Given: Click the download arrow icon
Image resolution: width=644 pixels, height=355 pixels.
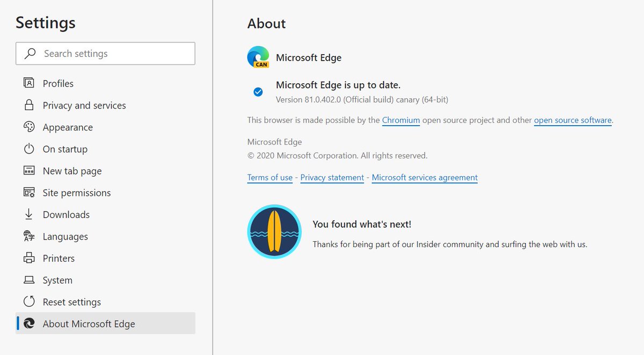Looking at the screenshot, I should (x=29, y=214).
